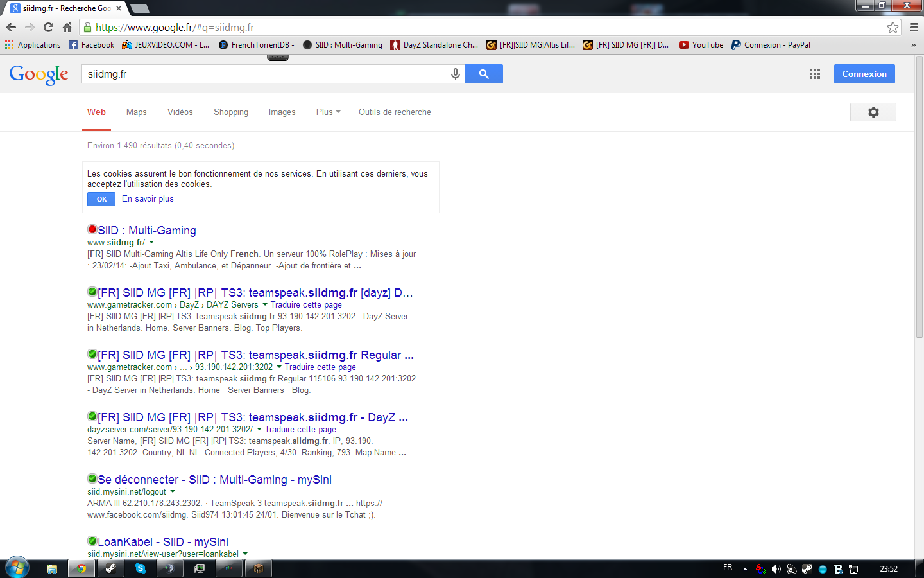Open the SIID : Multi-Gaming bookmark
This screenshot has width=924, height=578.
[343, 45]
